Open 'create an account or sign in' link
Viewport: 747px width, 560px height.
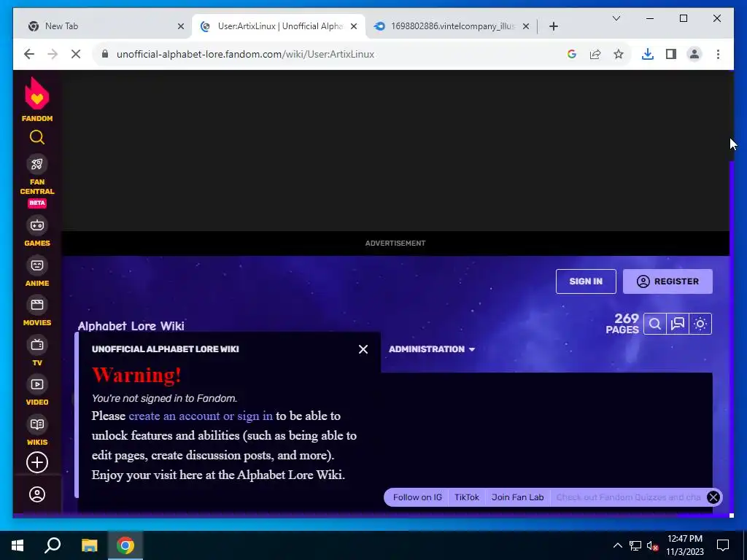201,416
